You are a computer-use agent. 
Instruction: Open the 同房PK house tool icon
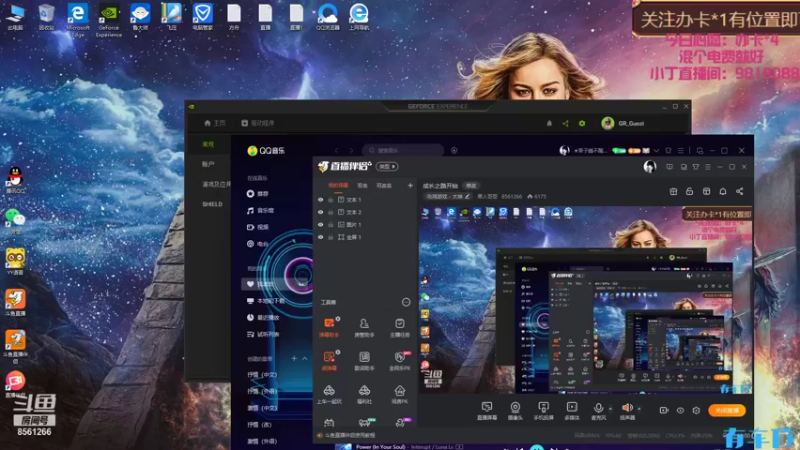coord(399,394)
